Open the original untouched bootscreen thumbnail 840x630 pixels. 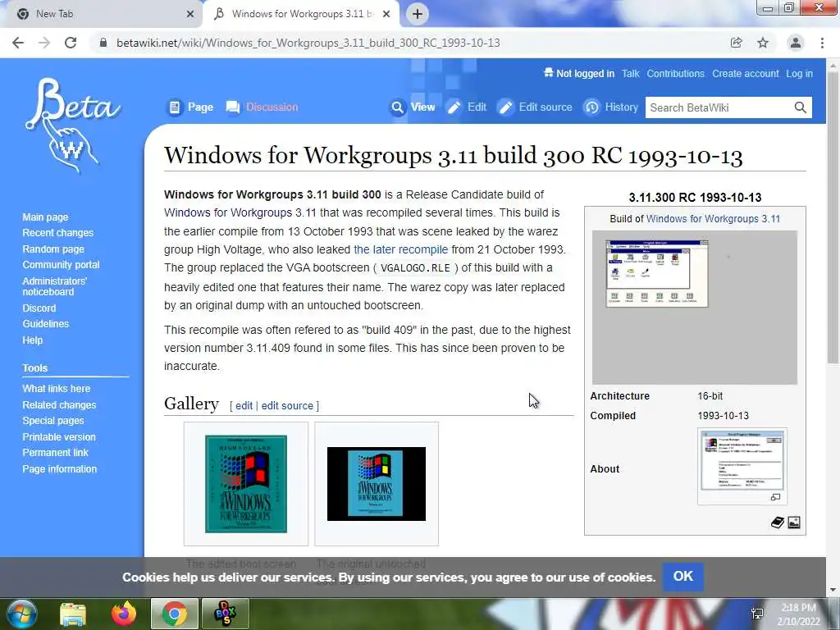pyautogui.click(x=377, y=484)
